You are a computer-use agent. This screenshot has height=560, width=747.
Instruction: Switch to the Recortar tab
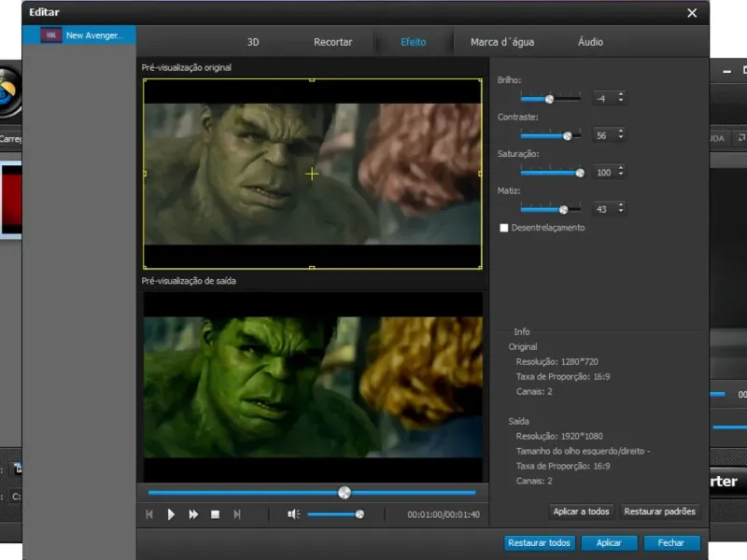tap(332, 42)
